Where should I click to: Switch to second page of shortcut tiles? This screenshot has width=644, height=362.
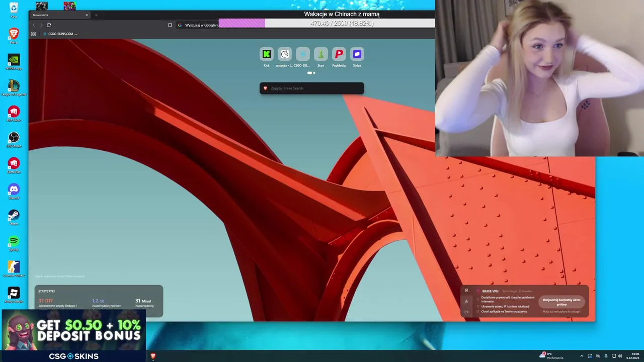(314, 73)
